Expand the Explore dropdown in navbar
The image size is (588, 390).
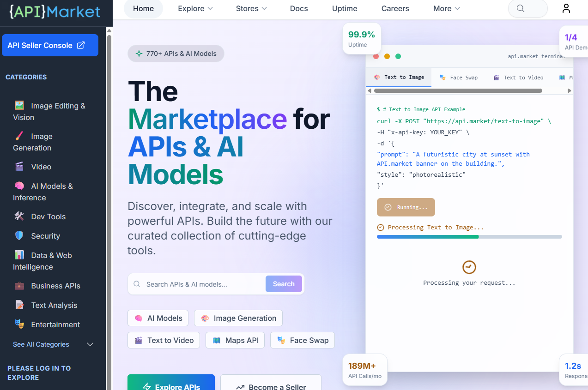(195, 8)
